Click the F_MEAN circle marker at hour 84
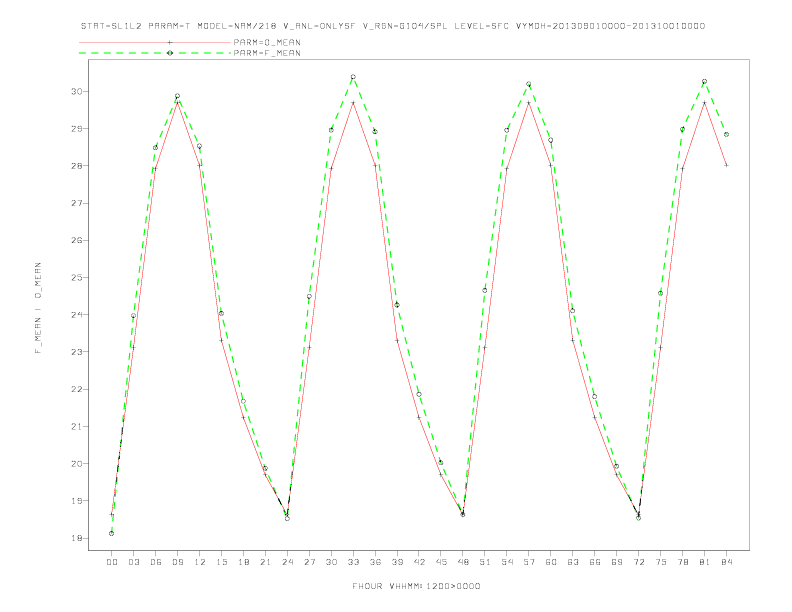The image size is (792, 612). (726, 134)
